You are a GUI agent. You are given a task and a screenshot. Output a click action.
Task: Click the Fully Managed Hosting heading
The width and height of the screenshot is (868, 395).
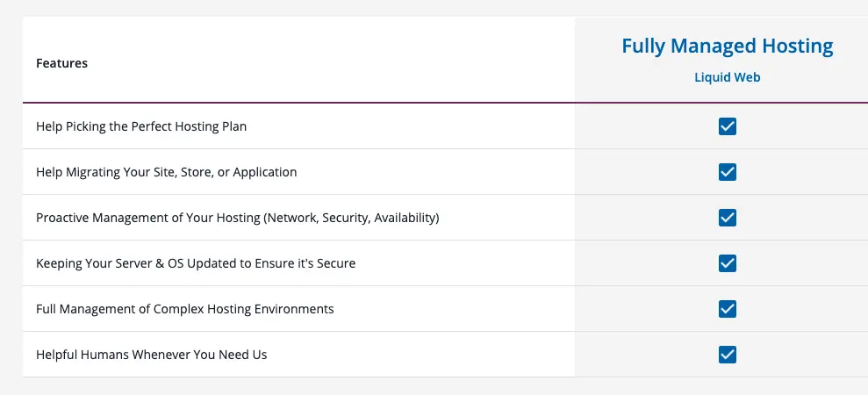(x=728, y=46)
